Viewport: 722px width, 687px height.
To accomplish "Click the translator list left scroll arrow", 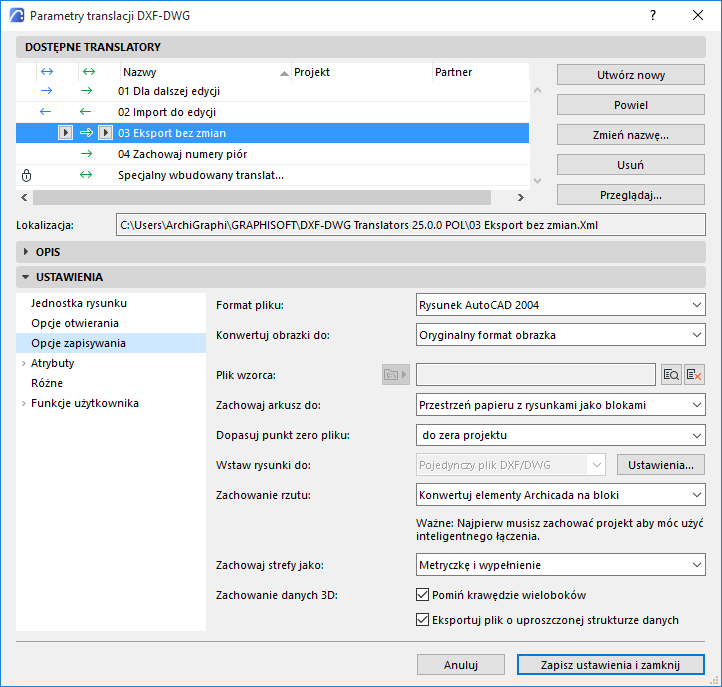I will coord(24,198).
